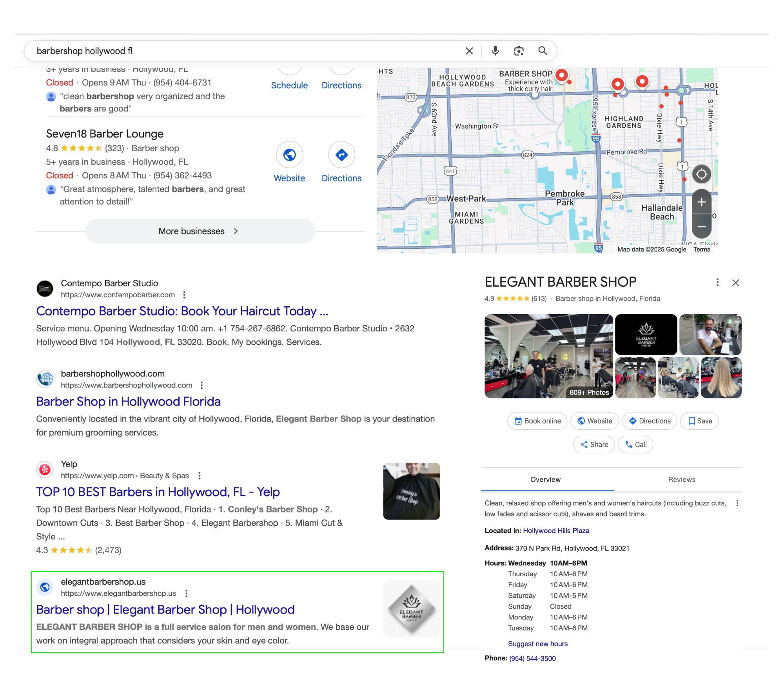Viewport: 784px width, 684px height.
Task: Zoom in on the map
Action: [x=701, y=202]
